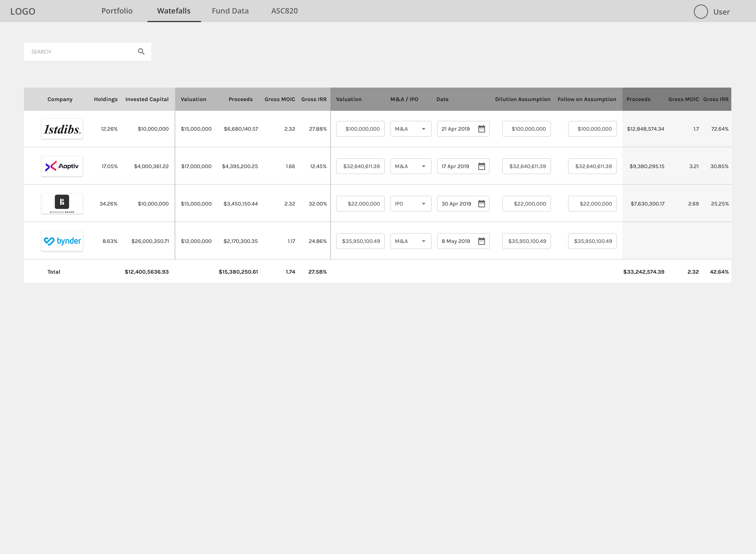Click the 1stdibs company logo
The image size is (756, 554).
[x=62, y=129]
